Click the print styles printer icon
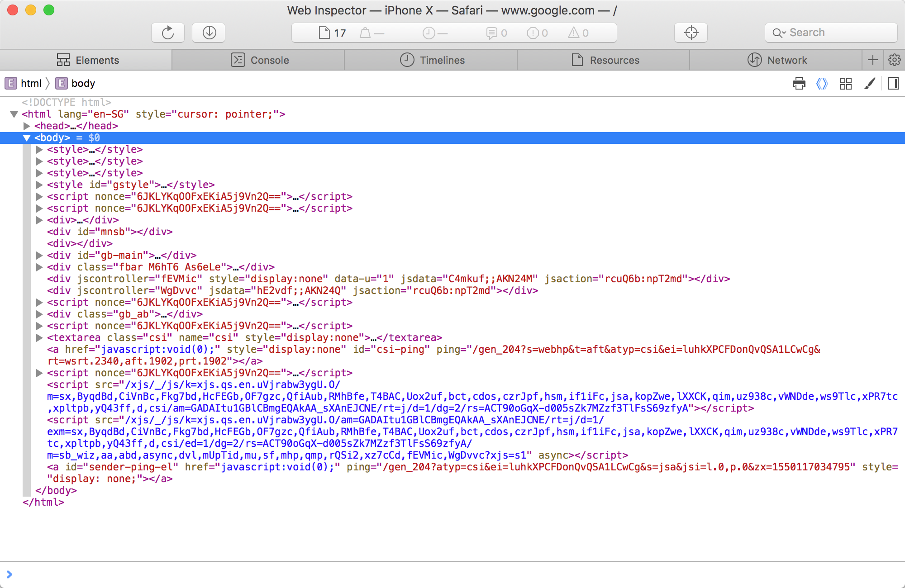This screenshot has width=905, height=588. pyautogui.click(x=799, y=83)
